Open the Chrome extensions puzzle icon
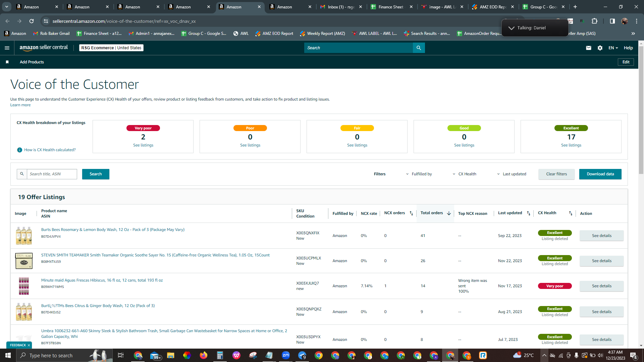The height and width of the screenshot is (362, 644). [594, 21]
